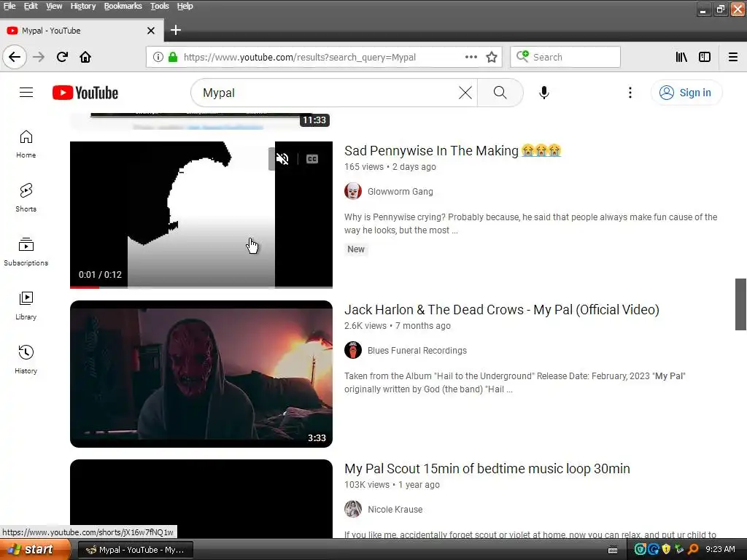Click the browser Search box
Viewport: 747px width, 560px height.
[565, 57]
